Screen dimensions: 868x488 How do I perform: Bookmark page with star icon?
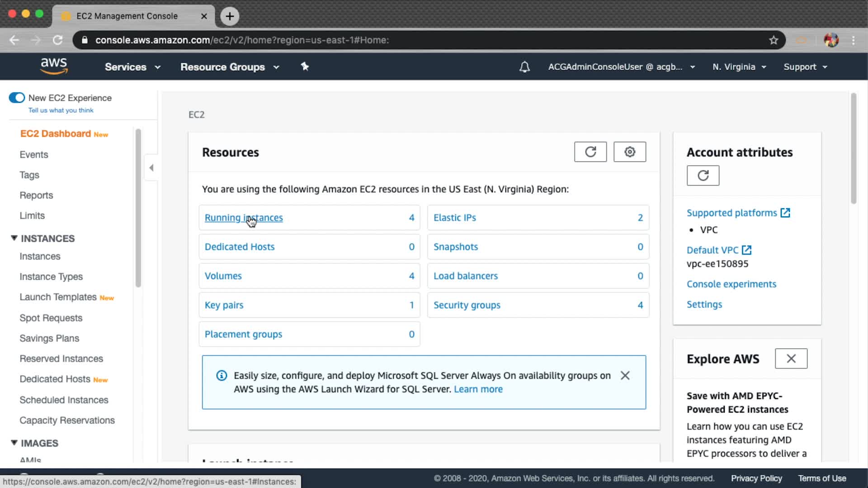coord(774,40)
